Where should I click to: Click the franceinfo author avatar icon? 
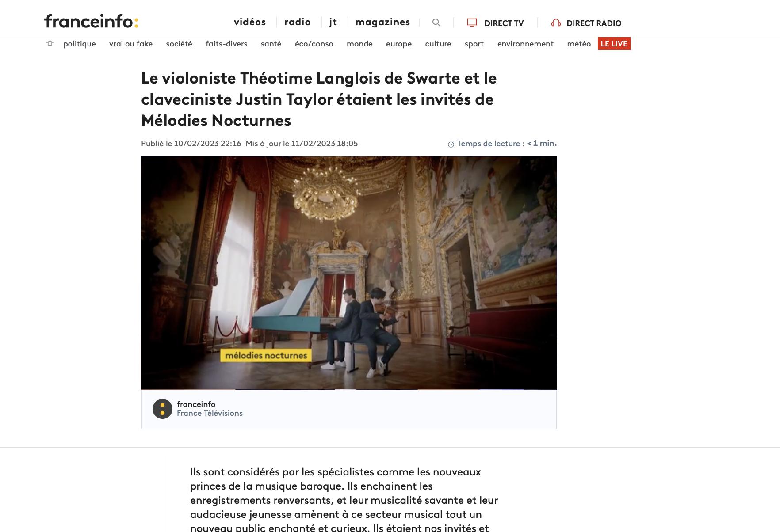point(162,409)
